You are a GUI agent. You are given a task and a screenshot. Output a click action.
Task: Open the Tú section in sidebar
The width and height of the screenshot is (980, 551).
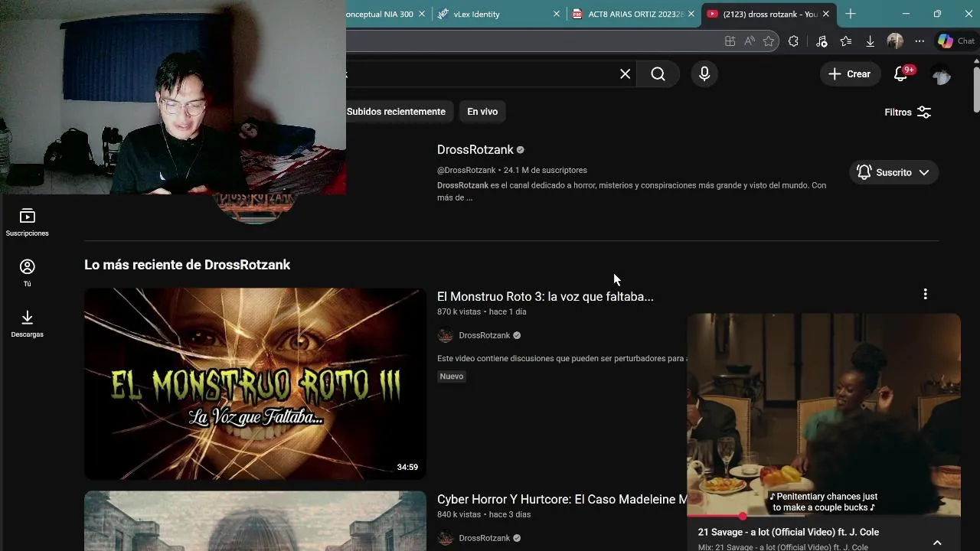tap(28, 273)
